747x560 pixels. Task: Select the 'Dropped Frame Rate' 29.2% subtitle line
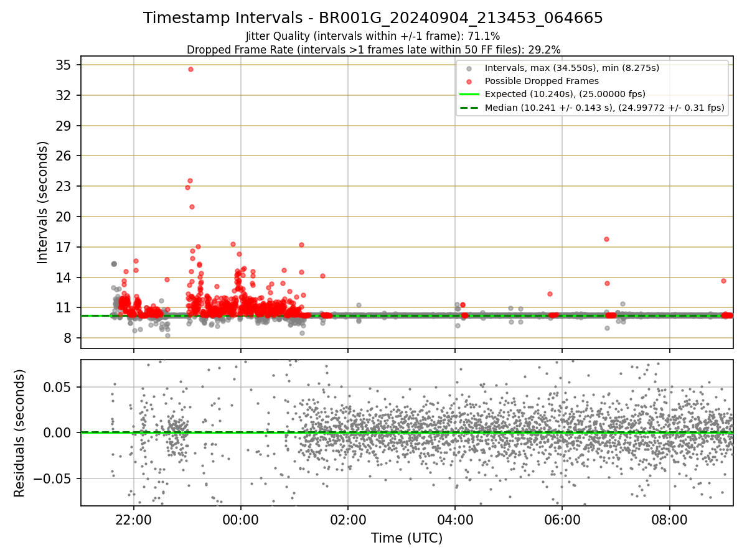[x=374, y=49]
